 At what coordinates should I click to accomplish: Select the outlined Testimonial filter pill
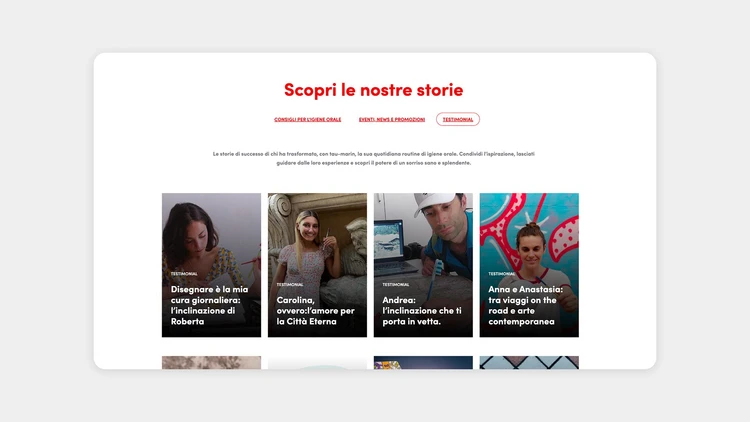pos(458,119)
